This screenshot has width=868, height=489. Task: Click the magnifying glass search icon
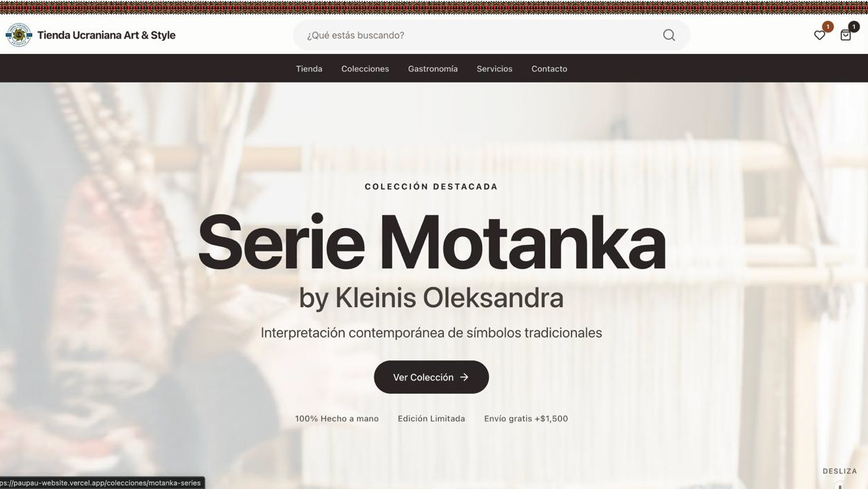click(x=669, y=35)
